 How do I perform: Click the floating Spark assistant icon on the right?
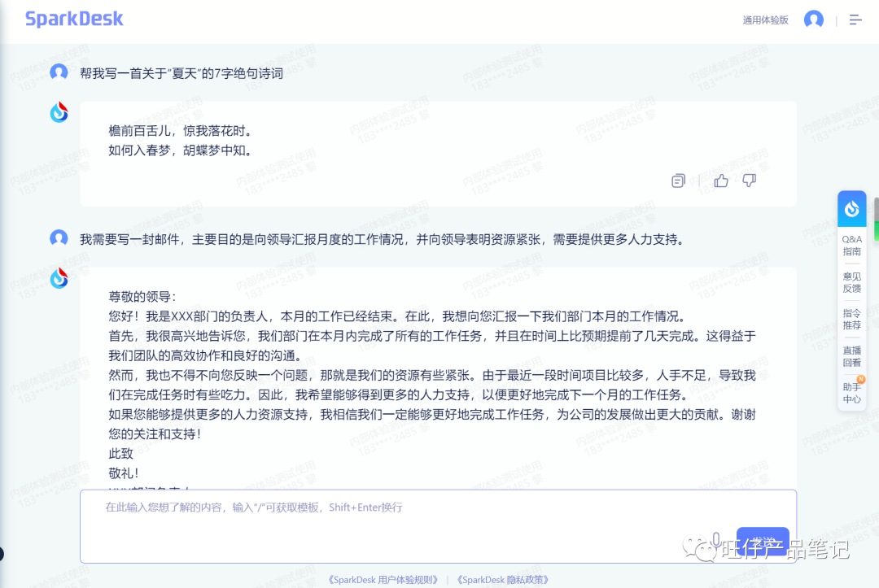point(851,208)
